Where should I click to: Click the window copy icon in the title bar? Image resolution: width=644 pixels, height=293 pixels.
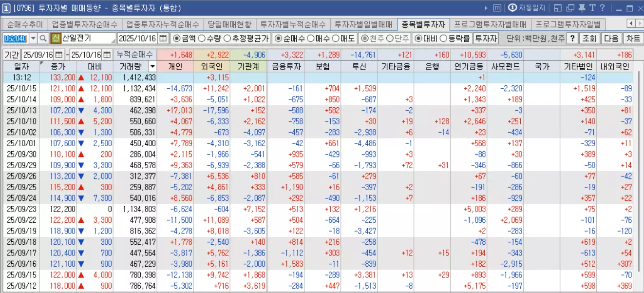(570, 7)
